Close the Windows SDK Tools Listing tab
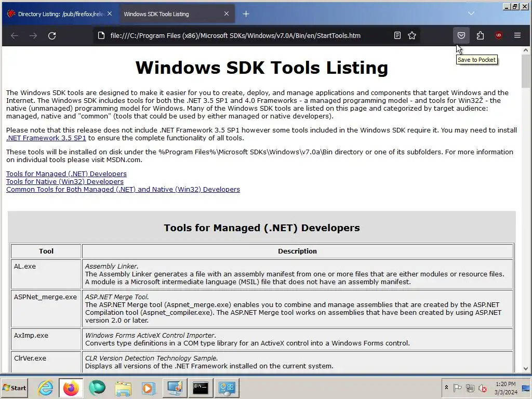Screen dimensions: 532x399 227,14
